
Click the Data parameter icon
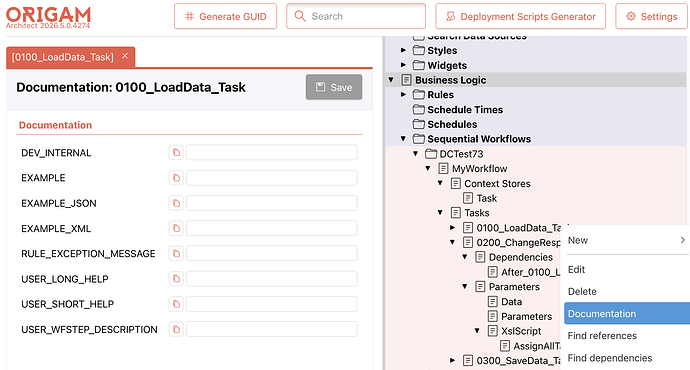[x=492, y=301]
